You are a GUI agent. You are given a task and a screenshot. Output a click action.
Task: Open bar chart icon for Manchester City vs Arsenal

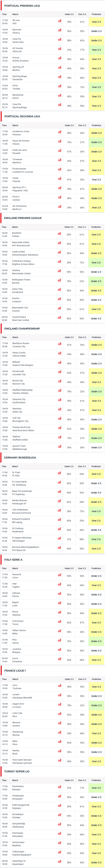click(59, 308)
